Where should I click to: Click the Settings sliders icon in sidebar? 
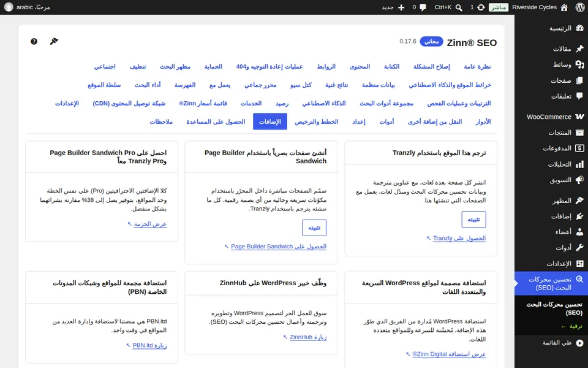tap(580, 264)
